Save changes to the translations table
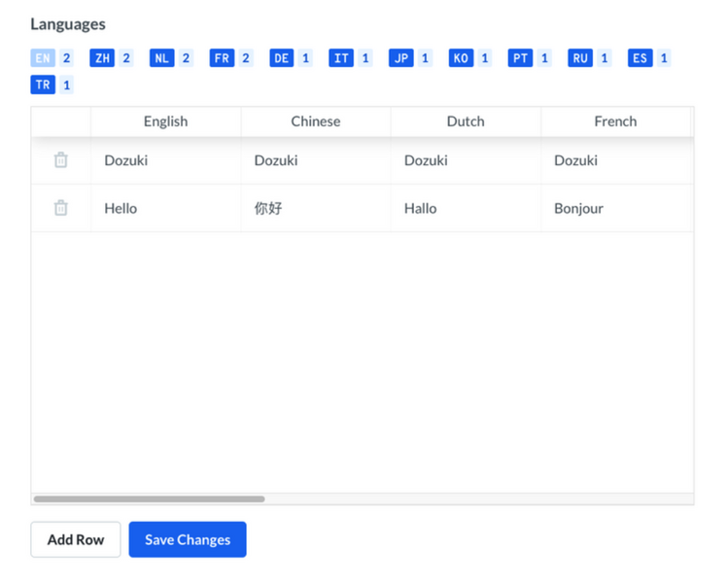Viewport: 728px width, 583px height. pyautogui.click(x=188, y=539)
